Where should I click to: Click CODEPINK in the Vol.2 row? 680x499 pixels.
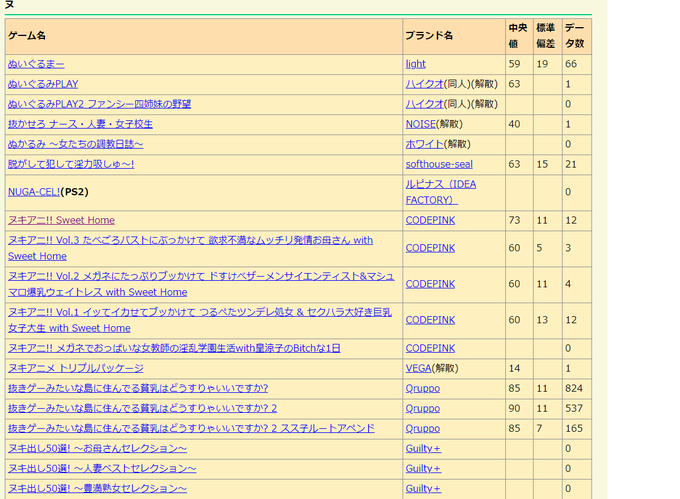[430, 284]
